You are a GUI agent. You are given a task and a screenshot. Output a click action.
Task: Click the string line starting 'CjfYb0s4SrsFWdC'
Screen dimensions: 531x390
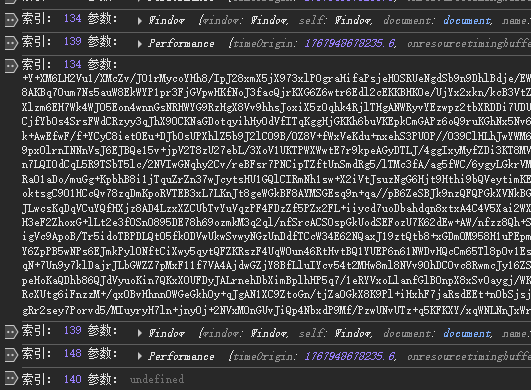pos(276,121)
